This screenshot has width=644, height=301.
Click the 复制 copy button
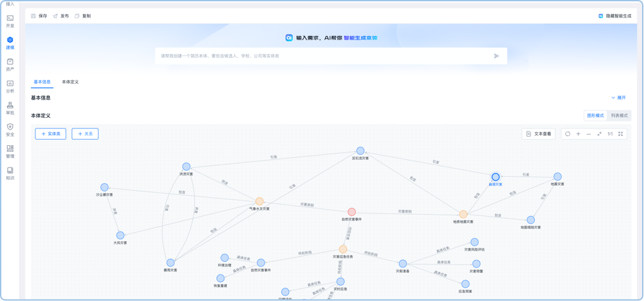(83, 16)
